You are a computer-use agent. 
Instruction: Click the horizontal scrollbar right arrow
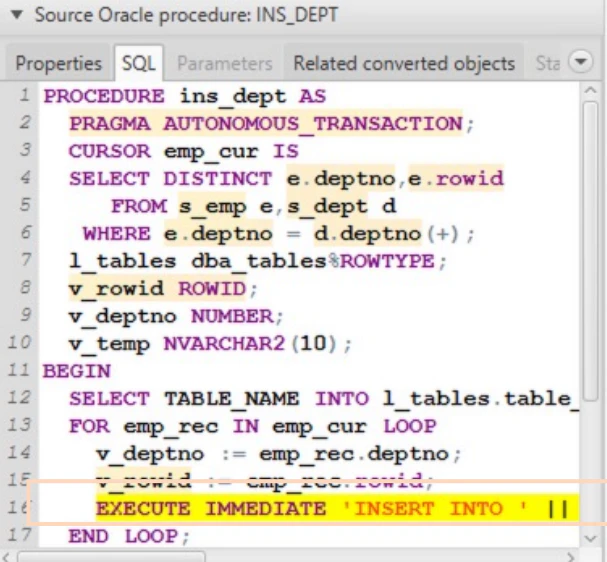click(570, 557)
